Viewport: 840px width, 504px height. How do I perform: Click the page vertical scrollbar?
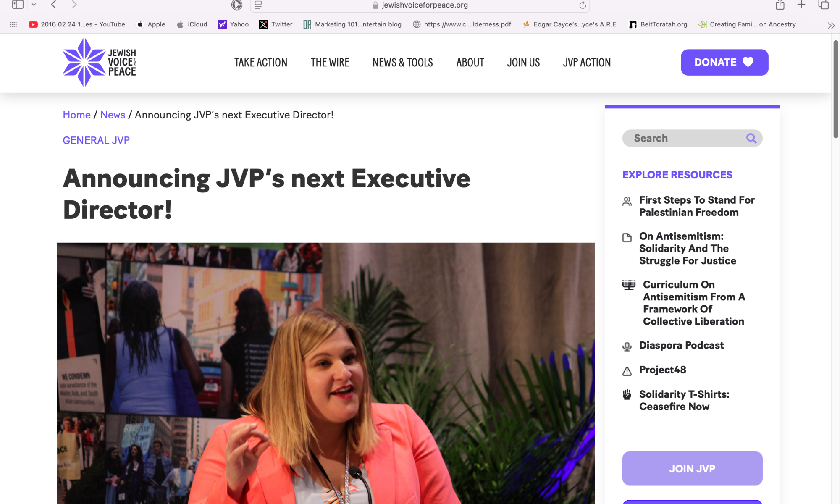(835, 88)
